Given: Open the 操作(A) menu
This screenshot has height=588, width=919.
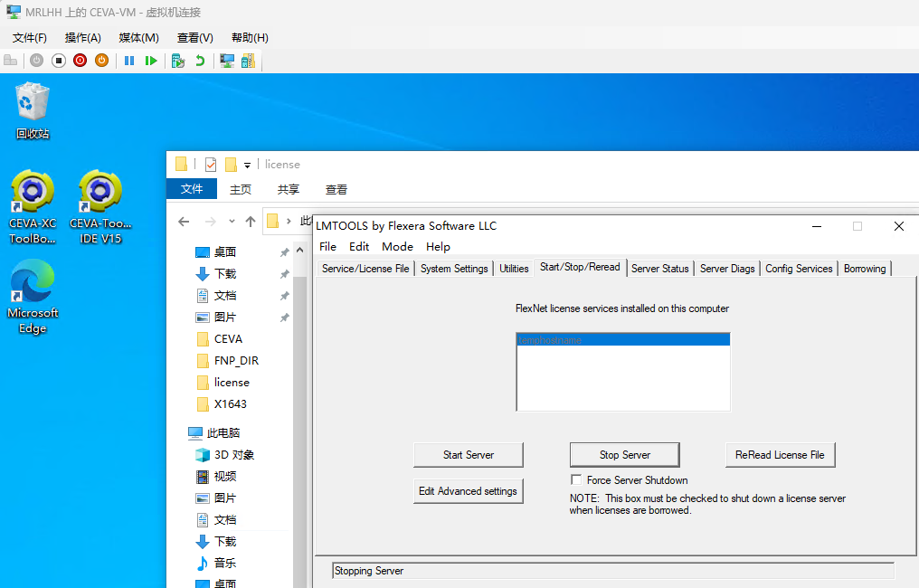Looking at the screenshot, I should tap(82, 37).
